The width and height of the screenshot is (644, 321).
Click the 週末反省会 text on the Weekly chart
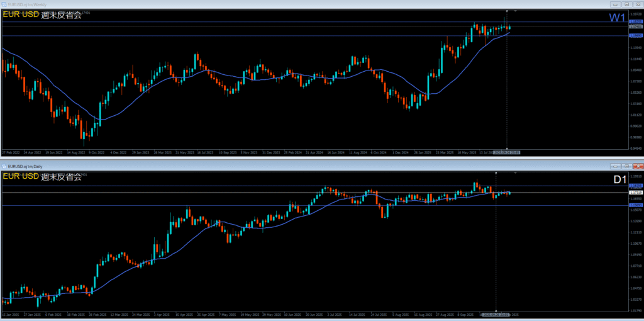pyautogui.click(x=62, y=16)
